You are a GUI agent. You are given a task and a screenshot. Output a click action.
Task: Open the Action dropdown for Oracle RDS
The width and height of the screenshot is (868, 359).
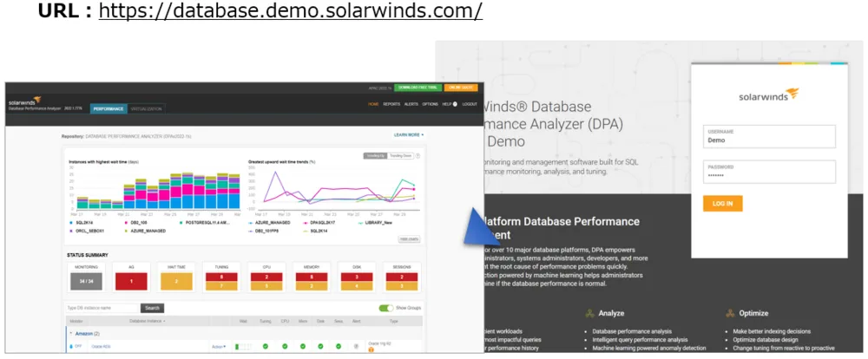point(220,346)
